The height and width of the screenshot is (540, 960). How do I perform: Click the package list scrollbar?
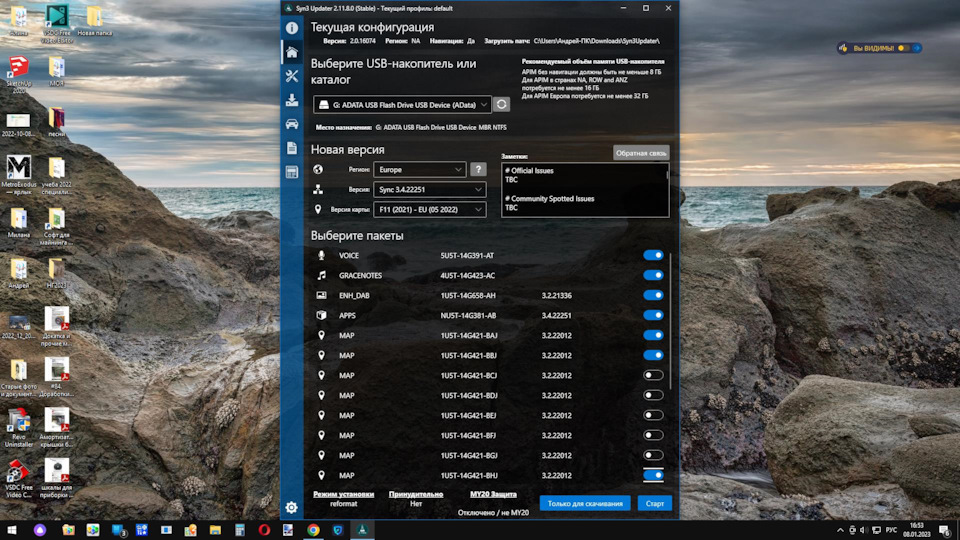(x=670, y=321)
